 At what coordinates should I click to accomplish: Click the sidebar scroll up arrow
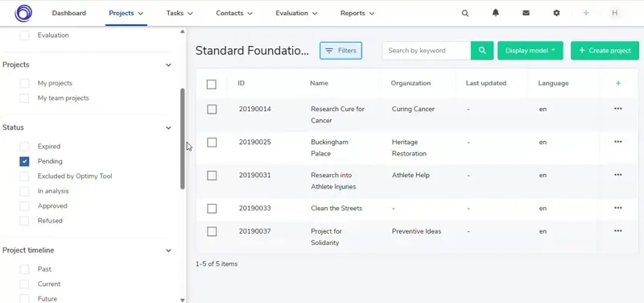click(183, 31)
